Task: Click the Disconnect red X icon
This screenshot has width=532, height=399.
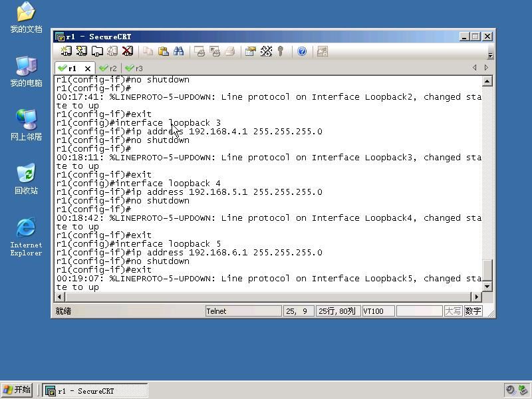Action: 128,51
